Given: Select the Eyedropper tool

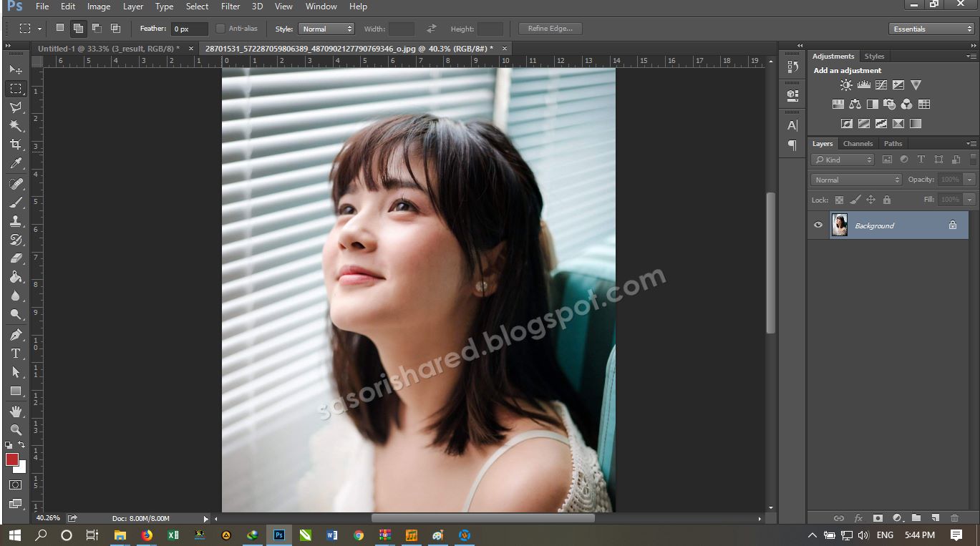Looking at the screenshot, I should click(x=16, y=163).
